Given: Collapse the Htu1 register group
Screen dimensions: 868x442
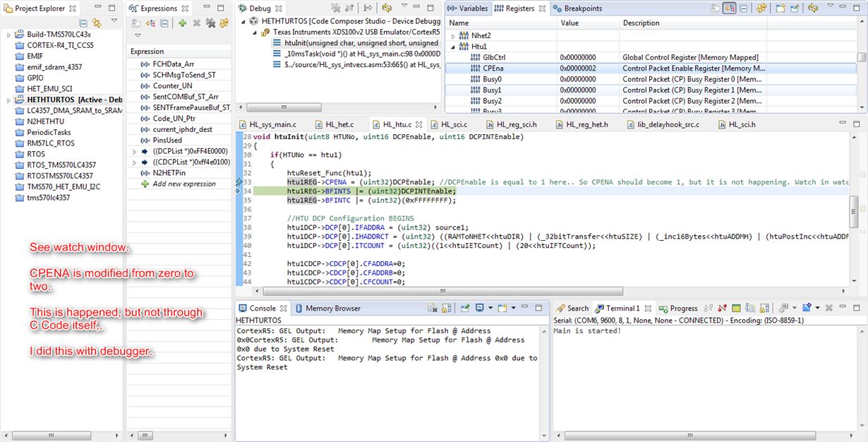Looking at the screenshot, I should point(453,47).
